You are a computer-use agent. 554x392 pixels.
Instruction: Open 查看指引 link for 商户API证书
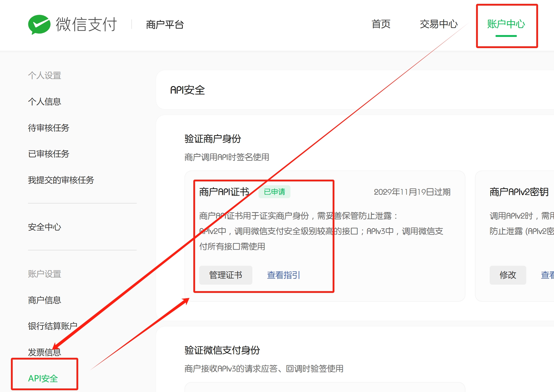point(284,275)
